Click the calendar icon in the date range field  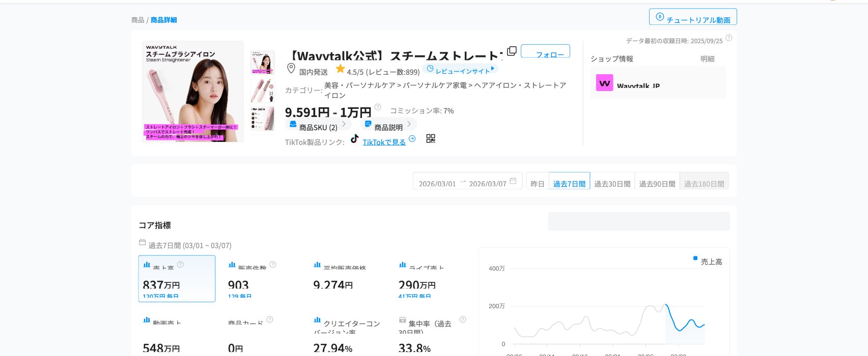click(x=513, y=181)
